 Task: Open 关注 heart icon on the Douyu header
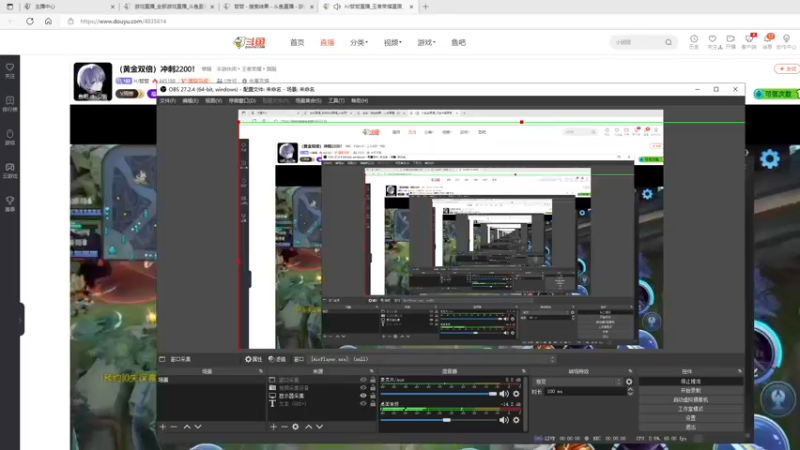tap(712, 39)
